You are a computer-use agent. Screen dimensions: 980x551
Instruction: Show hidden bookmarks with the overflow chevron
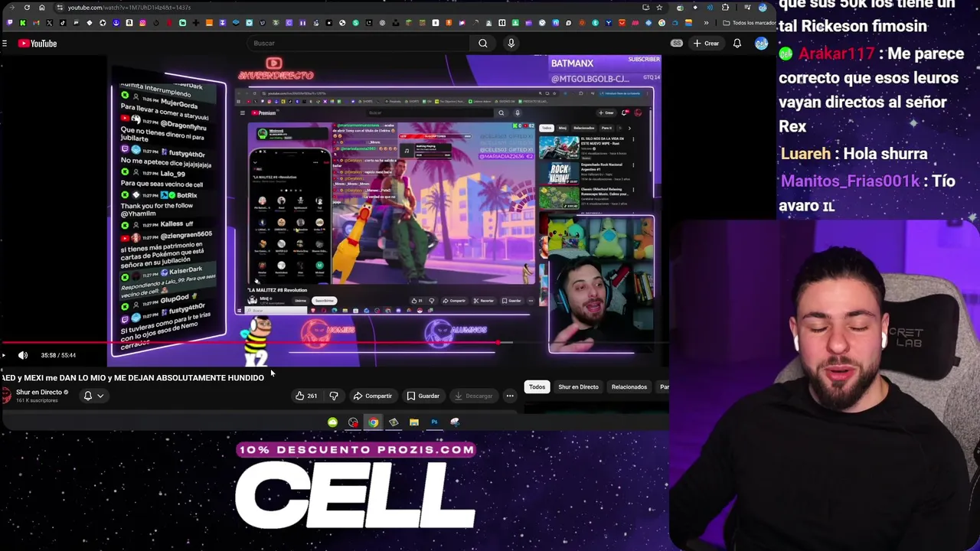pyautogui.click(x=706, y=23)
